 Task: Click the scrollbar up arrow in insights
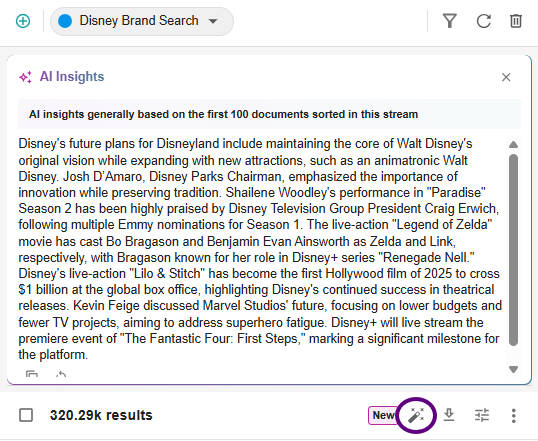tap(513, 144)
